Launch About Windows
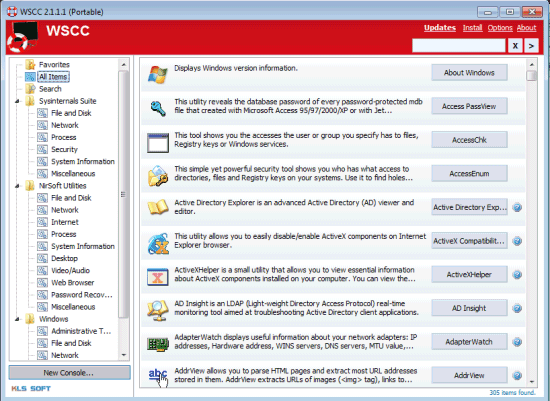This screenshot has width=550, height=401. coord(469,73)
